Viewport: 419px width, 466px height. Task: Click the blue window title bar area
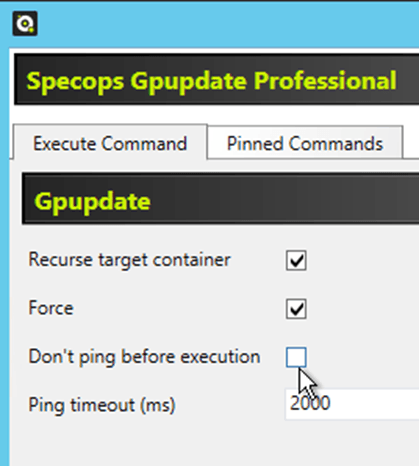(227, 24)
